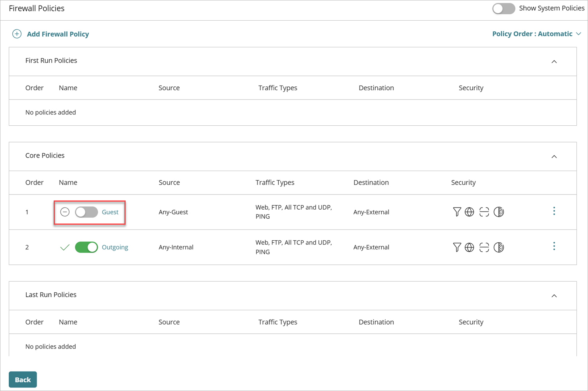
Task: Collapse the Last Run Policies section
Action: pos(554,296)
